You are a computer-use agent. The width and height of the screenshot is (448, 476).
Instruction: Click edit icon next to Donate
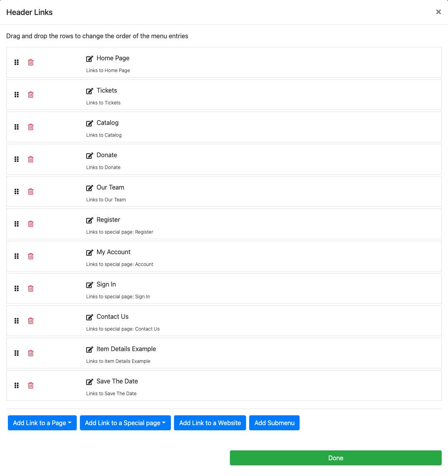[90, 156]
